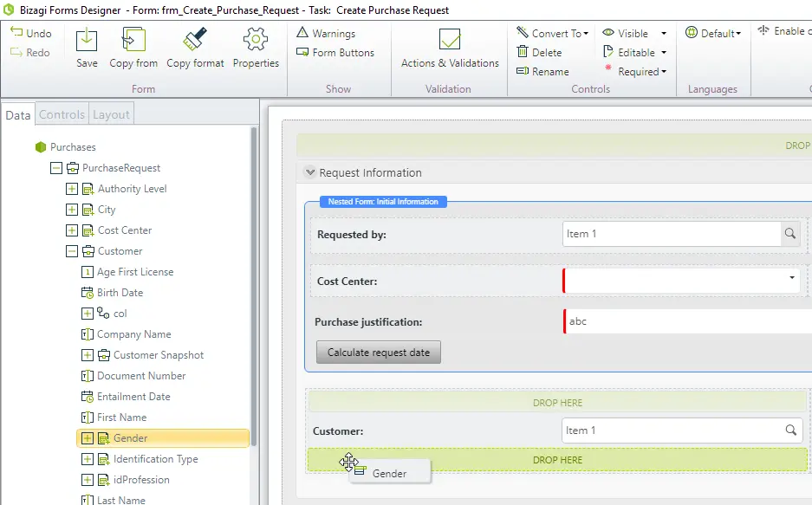
Task: Click the Rename control icon
Action: [x=523, y=71]
